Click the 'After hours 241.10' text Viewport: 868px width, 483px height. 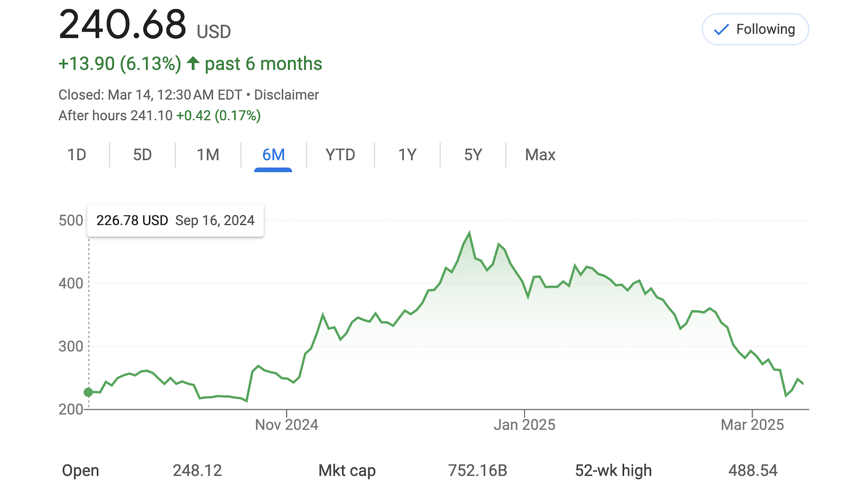click(x=116, y=116)
